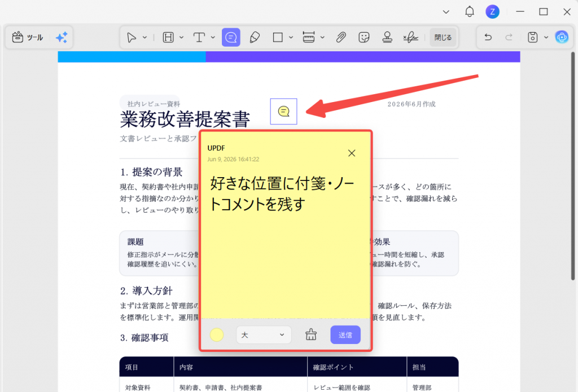Click the 項目 table header
This screenshot has height=392, width=578.
[132, 367]
